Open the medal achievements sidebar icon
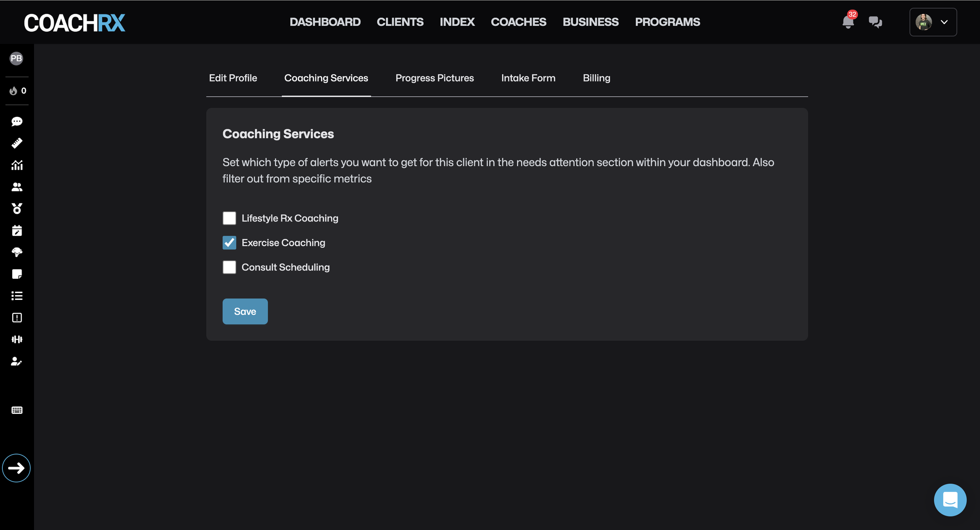The height and width of the screenshot is (530, 980). pos(17,208)
